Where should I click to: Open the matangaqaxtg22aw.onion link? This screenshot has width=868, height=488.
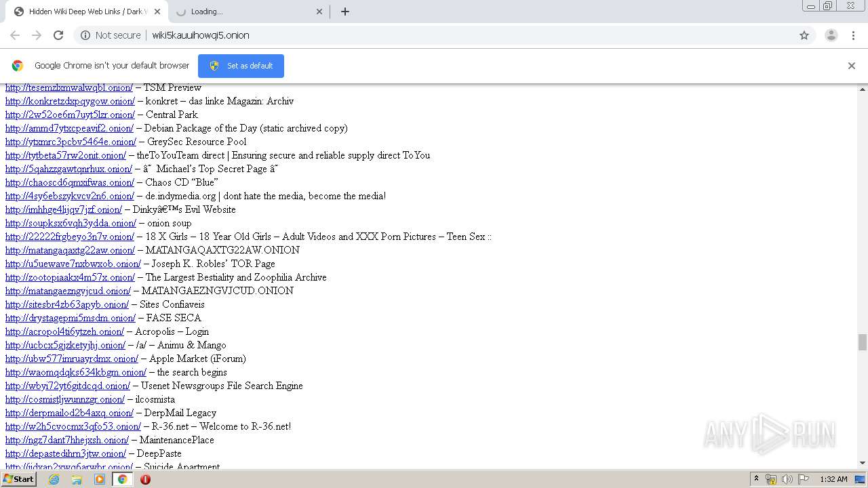[x=70, y=250]
